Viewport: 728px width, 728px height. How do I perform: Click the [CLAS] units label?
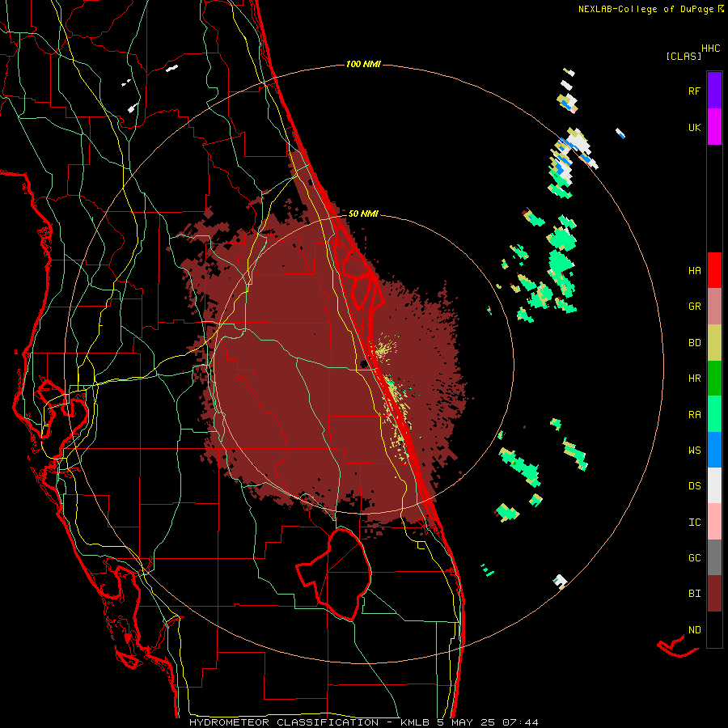[684, 57]
